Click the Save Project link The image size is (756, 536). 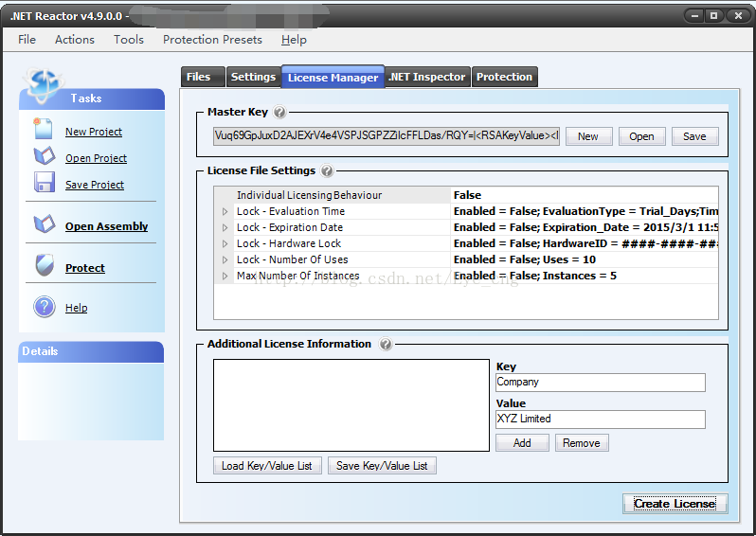(95, 185)
